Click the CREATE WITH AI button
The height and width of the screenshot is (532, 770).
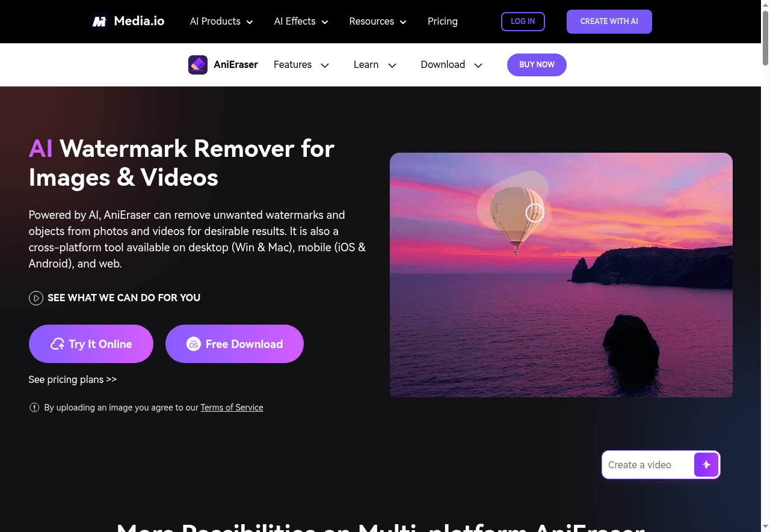(x=609, y=22)
